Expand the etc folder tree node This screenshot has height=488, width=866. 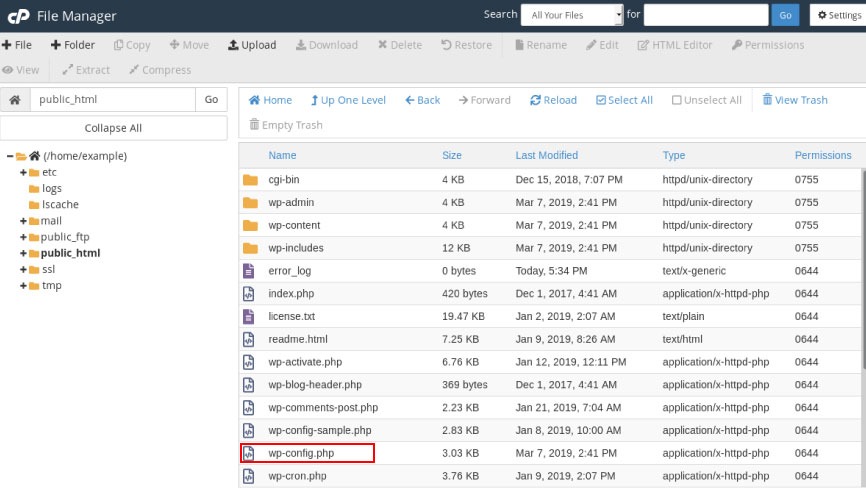pyautogui.click(x=23, y=172)
